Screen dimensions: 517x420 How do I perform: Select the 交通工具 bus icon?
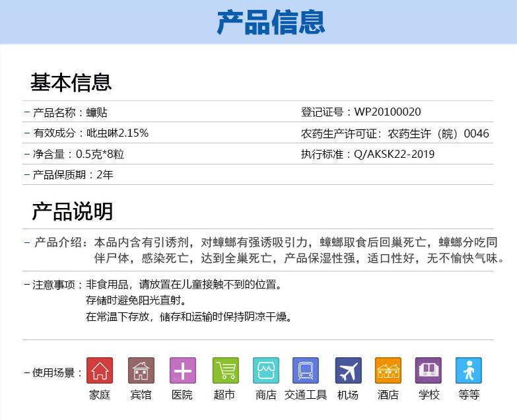point(306,370)
